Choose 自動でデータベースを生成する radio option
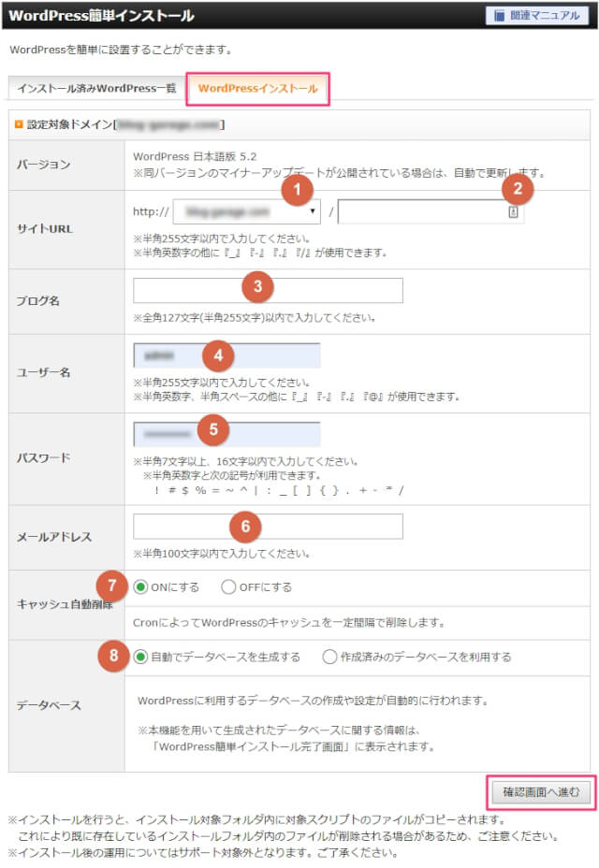The image size is (599, 868). click(140, 657)
